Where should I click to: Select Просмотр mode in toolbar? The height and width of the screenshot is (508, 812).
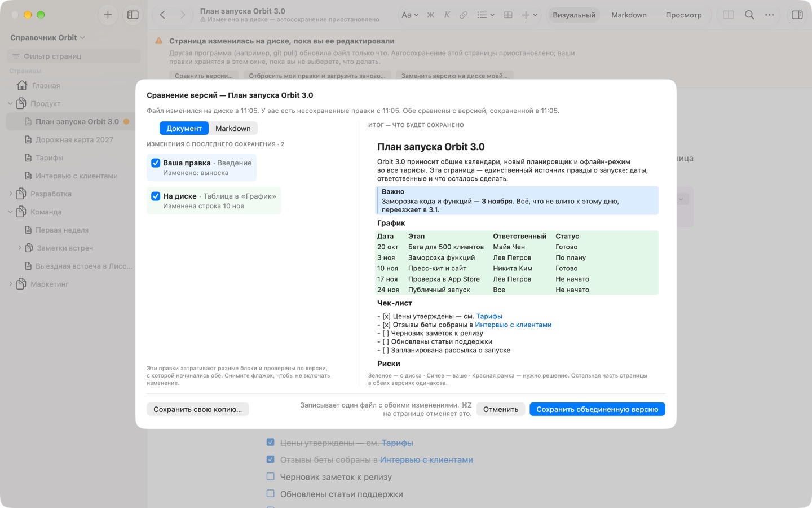pos(683,15)
